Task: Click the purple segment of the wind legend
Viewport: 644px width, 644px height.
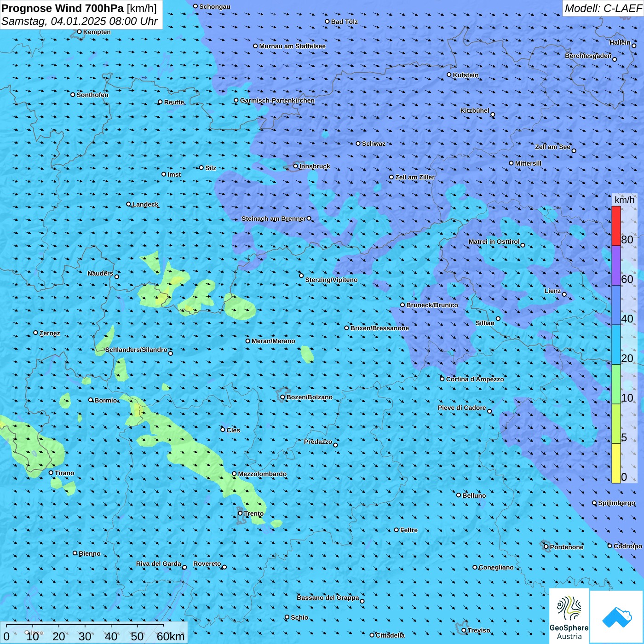Action: coord(616,265)
